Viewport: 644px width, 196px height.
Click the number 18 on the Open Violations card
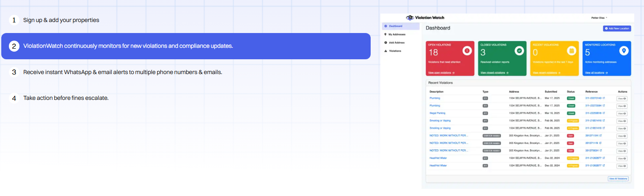point(433,52)
